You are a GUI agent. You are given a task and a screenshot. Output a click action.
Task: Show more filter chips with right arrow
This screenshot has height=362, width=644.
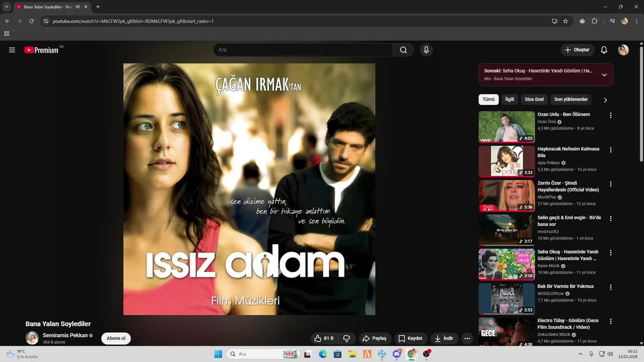(x=605, y=100)
